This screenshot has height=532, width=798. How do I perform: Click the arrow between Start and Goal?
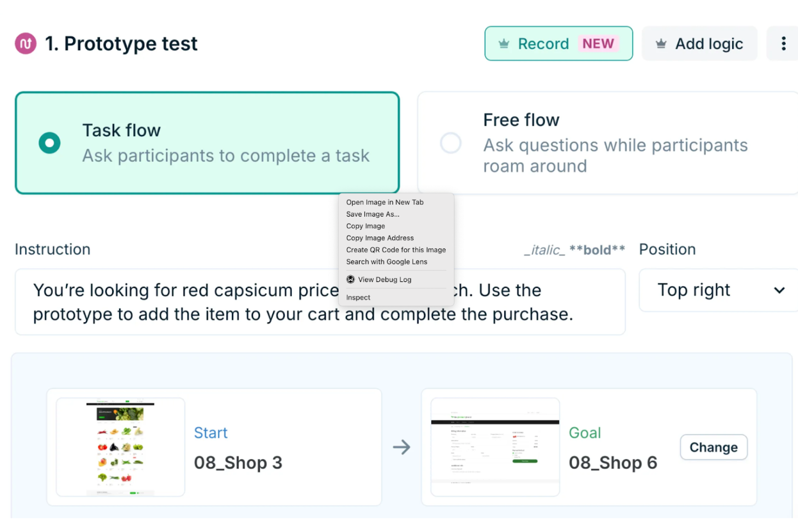pos(402,447)
